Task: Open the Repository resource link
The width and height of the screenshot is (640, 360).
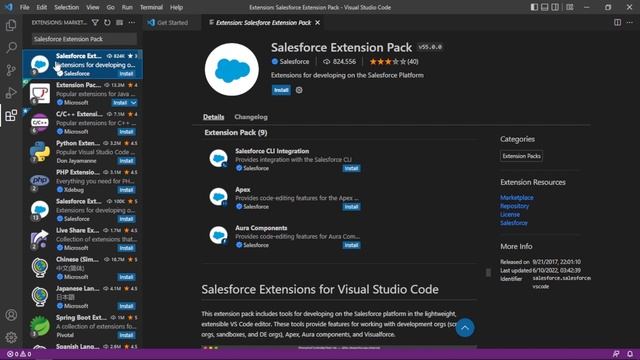Action: (515, 206)
